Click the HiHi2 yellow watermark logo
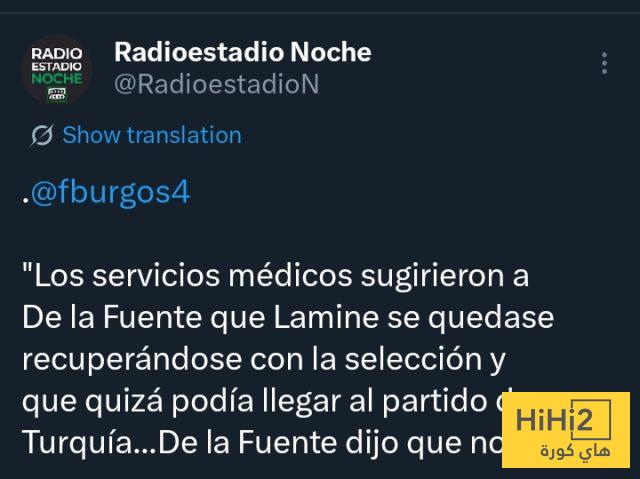The width and height of the screenshot is (640, 479). coord(566,430)
